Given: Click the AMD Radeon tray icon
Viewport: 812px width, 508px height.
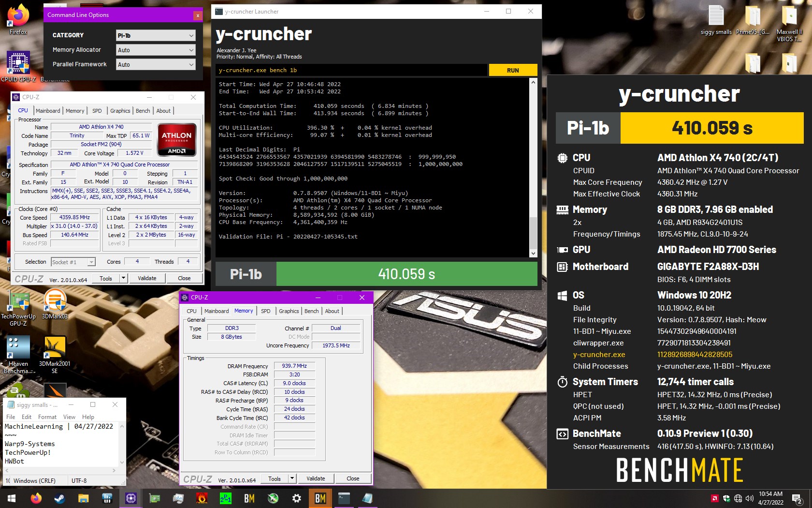Looking at the screenshot, I should click(715, 498).
